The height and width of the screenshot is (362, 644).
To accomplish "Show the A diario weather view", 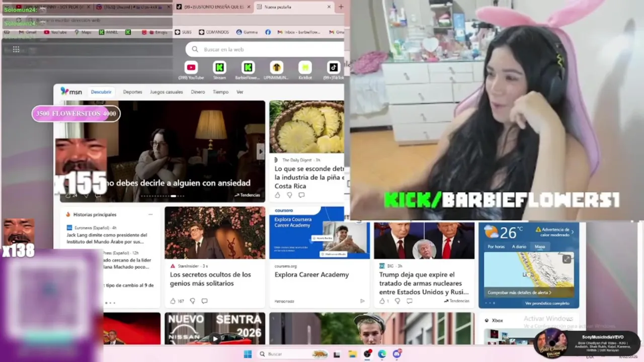I will 519,247.
